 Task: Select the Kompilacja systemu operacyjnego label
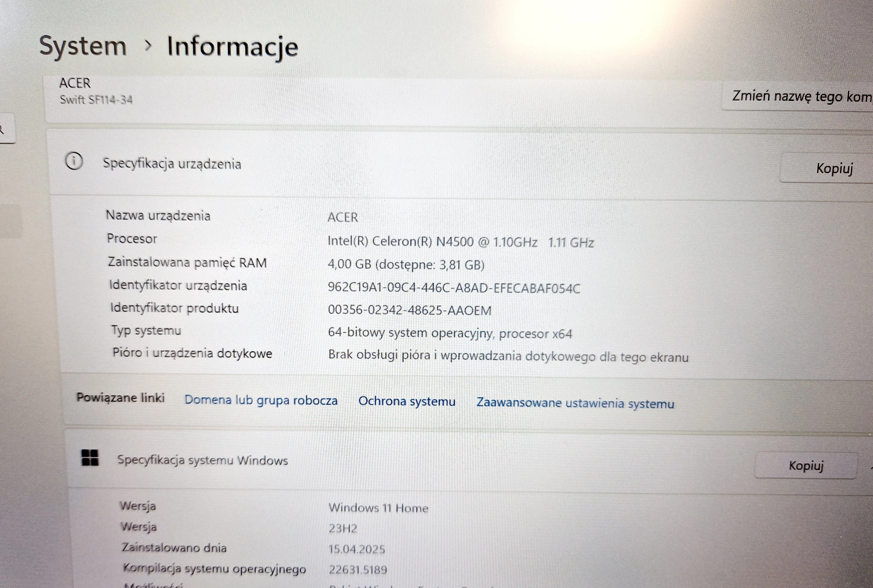click(x=214, y=569)
